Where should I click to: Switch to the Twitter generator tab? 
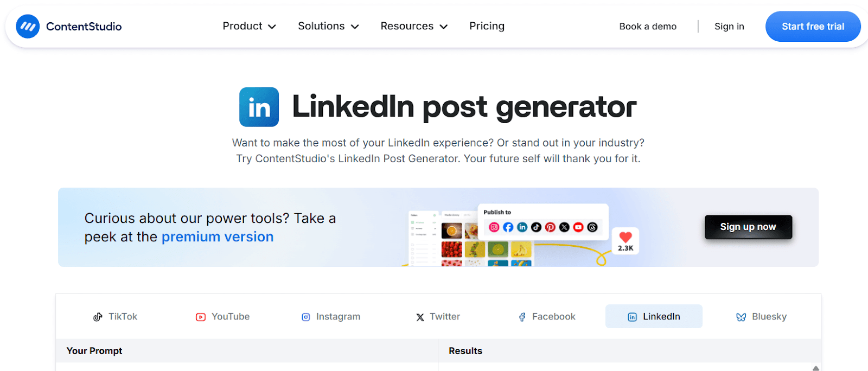click(437, 316)
